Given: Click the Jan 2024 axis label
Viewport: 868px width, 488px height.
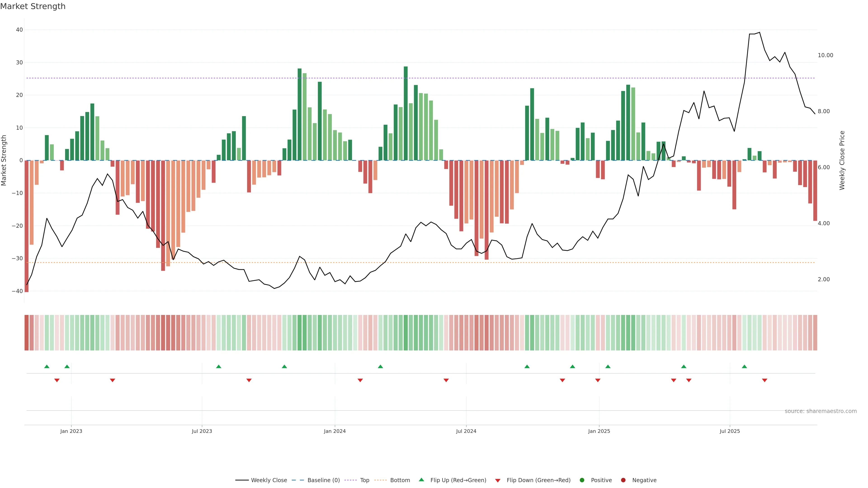Looking at the screenshot, I should [x=335, y=431].
